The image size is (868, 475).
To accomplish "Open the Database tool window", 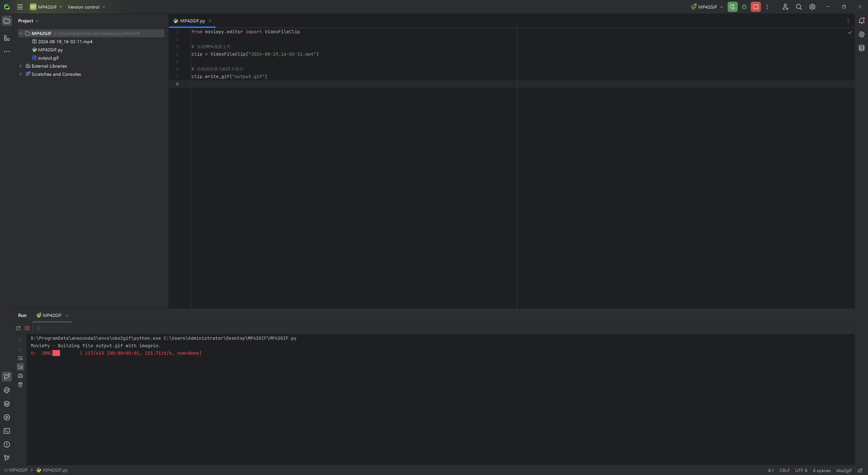I will click(861, 48).
